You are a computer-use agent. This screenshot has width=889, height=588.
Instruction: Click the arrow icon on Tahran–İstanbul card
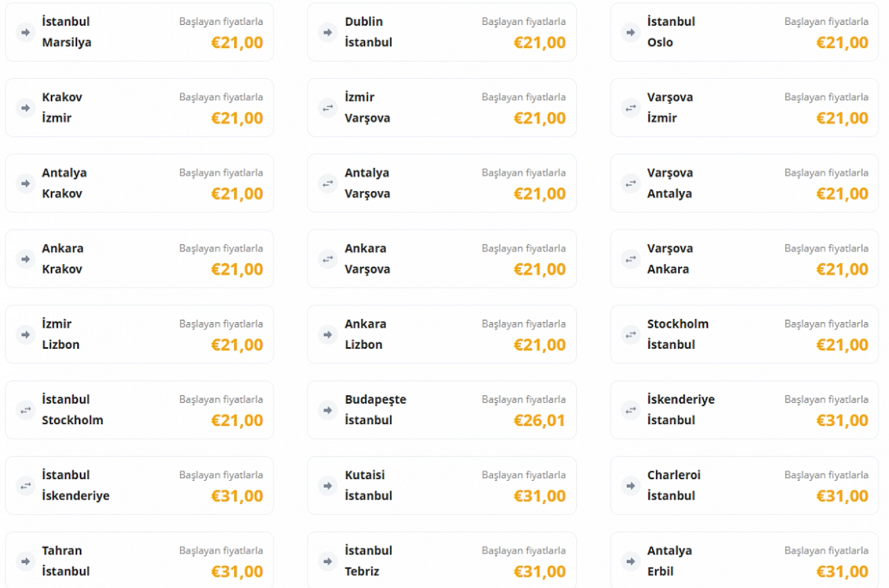click(25, 561)
